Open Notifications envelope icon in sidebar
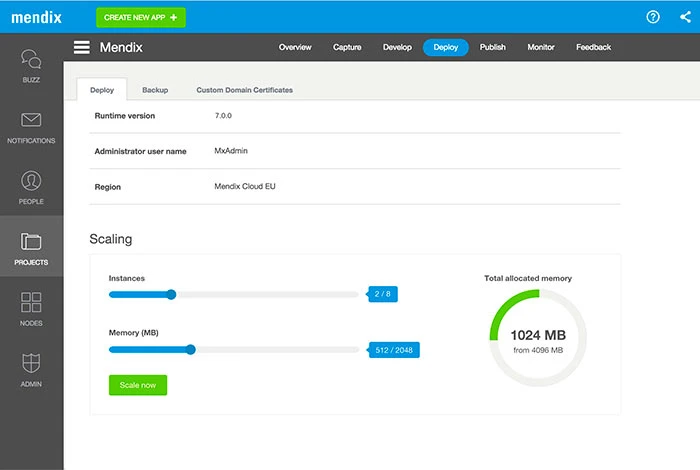The width and height of the screenshot is (700, 470). coord(31,121)
